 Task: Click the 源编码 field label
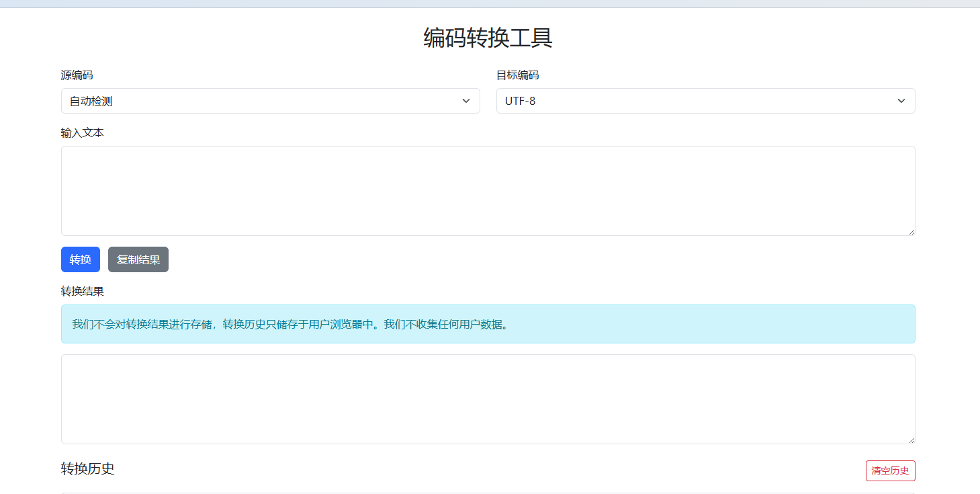click(75, 75)
